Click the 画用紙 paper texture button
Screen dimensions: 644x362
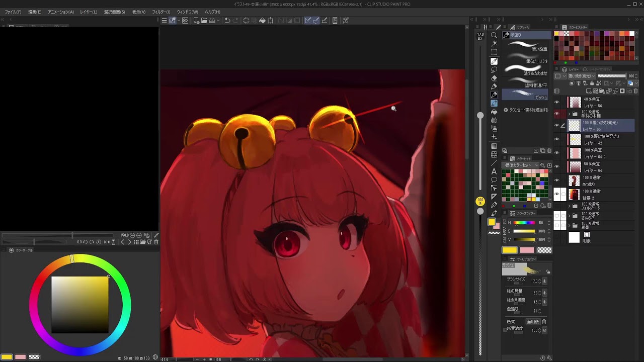click(532, 322)
